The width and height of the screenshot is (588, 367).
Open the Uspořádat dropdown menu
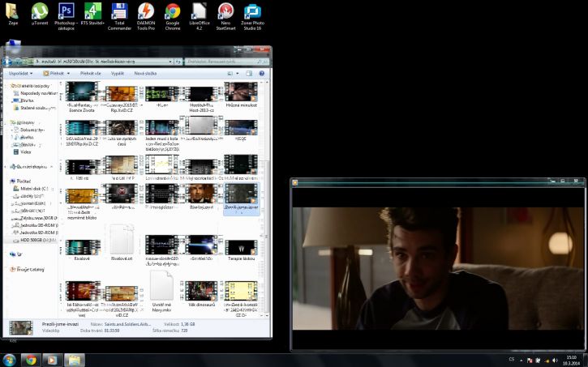(x=20, y=74)
